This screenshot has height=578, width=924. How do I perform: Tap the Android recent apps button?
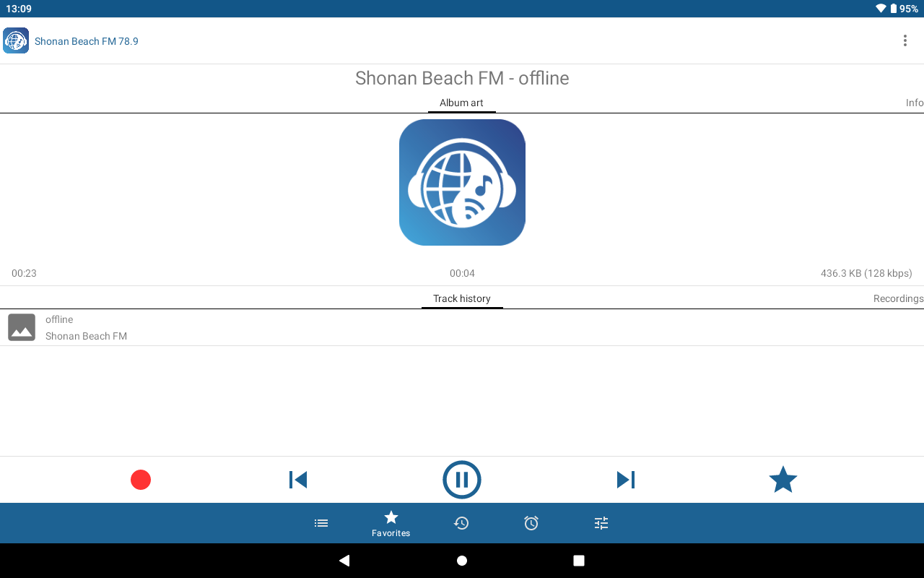(x=579, y=561)
